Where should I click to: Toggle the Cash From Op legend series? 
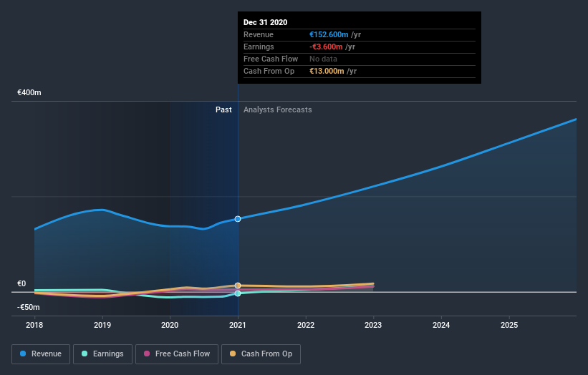click(261, 354)
